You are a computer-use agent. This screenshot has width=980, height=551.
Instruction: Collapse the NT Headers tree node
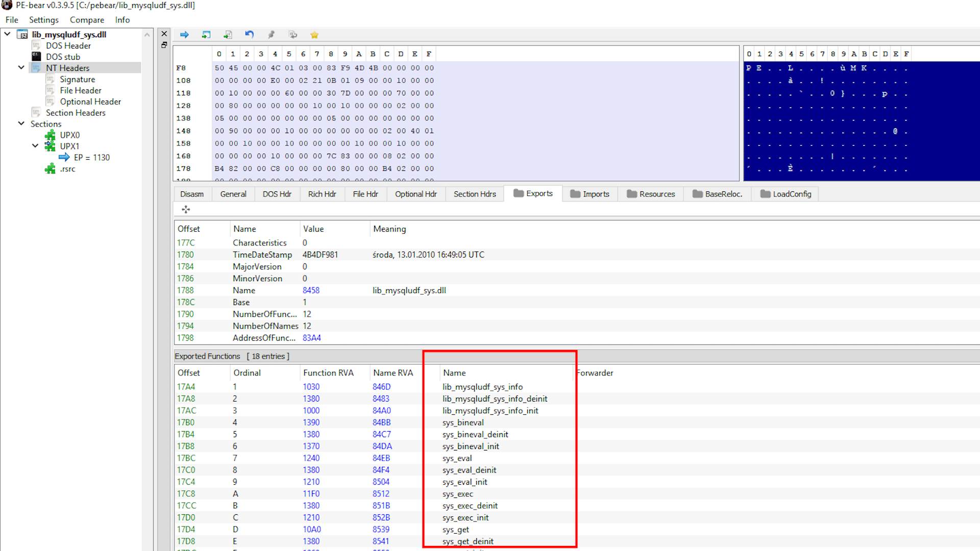click(x=21, y=67)
